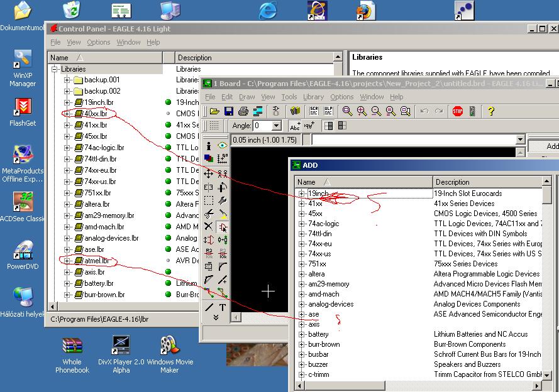Screen dimensions: 559x392
Task: Toggle in-use dot for axis.lbr
Action: click(x=169, y=272)
